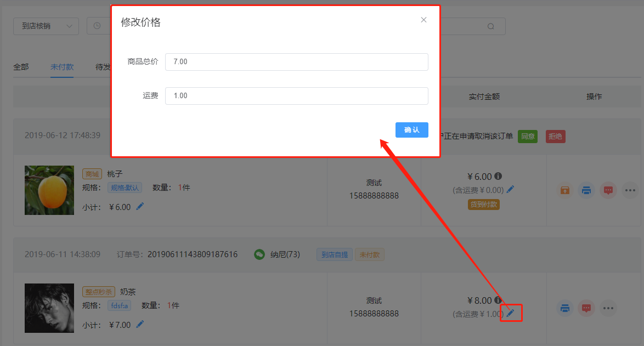Open the 桃子 product thumbnail

click(49, 190)
